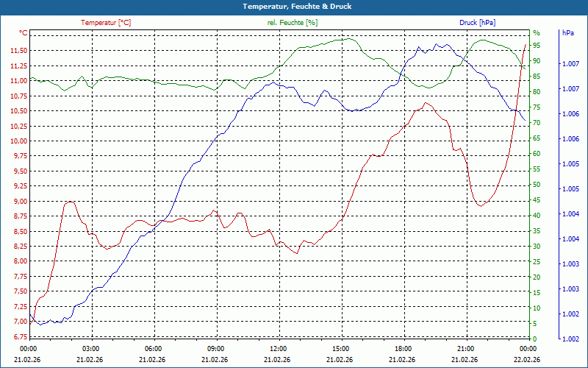Image resolution: width=588 pixels, height=368 pixels.
Task: Click the 10,75 temperature axis value
Action: click(x=19, y=96)
